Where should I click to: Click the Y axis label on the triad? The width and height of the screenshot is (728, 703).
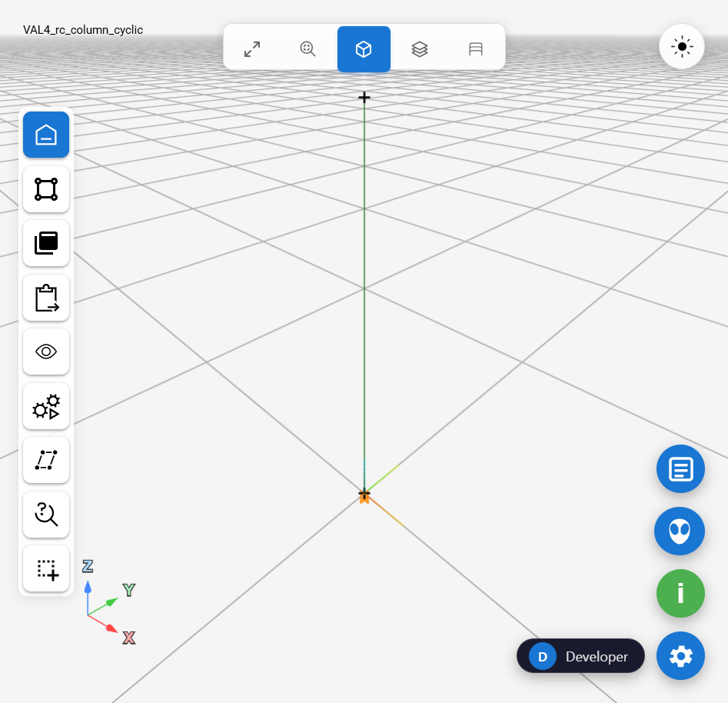pos(129,590)
